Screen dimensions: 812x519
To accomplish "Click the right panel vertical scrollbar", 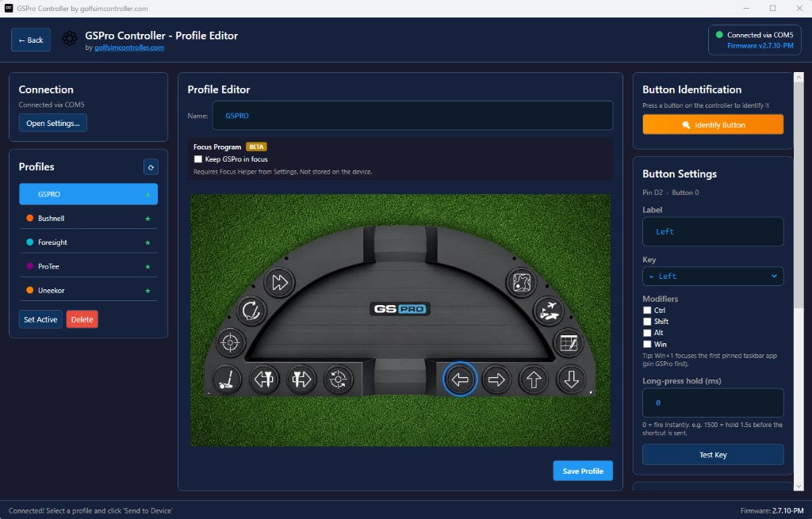I will [798, 197].
